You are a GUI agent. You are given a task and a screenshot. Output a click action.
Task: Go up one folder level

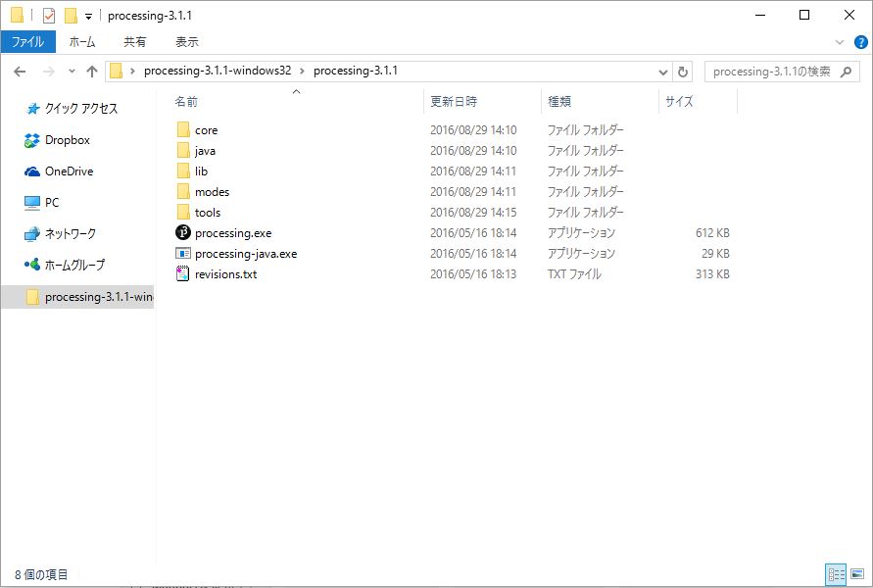[x=92, y=72]
